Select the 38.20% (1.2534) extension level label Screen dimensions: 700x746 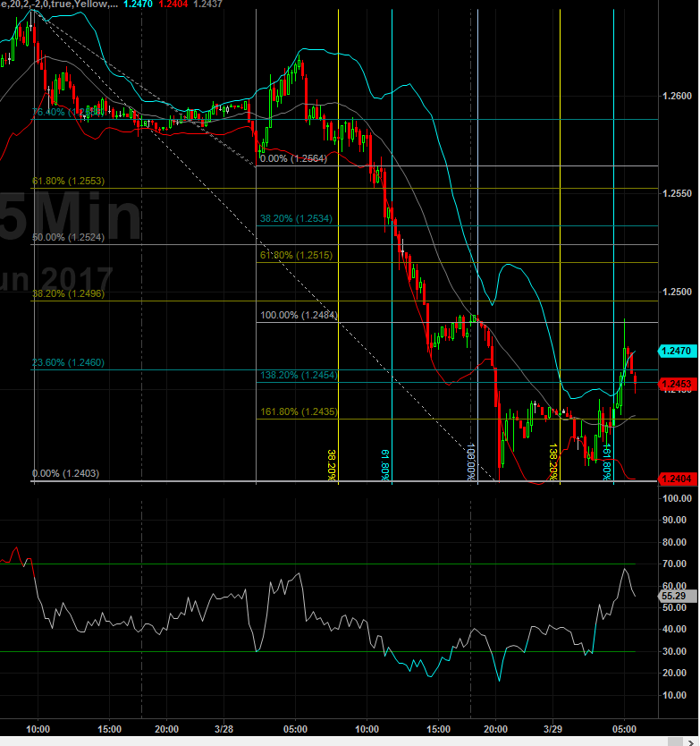tap(298, 218)
